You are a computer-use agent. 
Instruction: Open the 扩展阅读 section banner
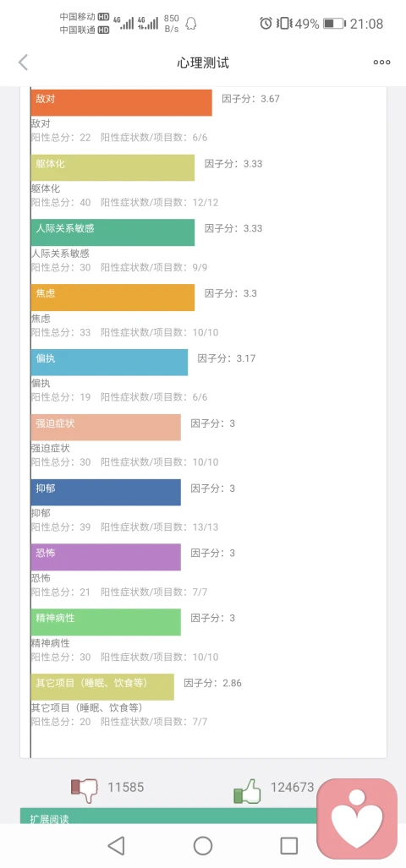point(168,816)
